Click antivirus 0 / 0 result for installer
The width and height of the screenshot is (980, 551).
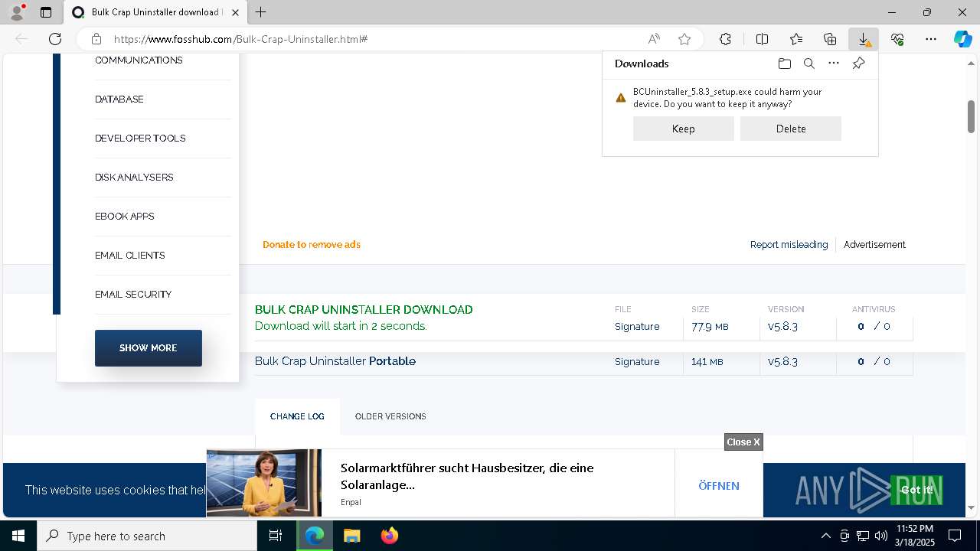click(874, 327)
